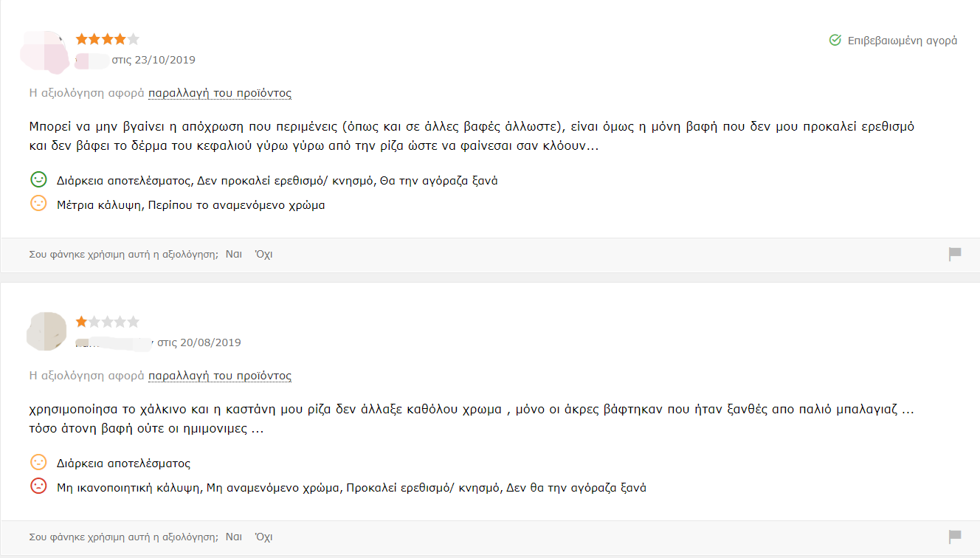The width and height of the screenshot is (980, 558).
Task: Click the first reviewer's name before 23/10/2019
Action: (92, 60)
